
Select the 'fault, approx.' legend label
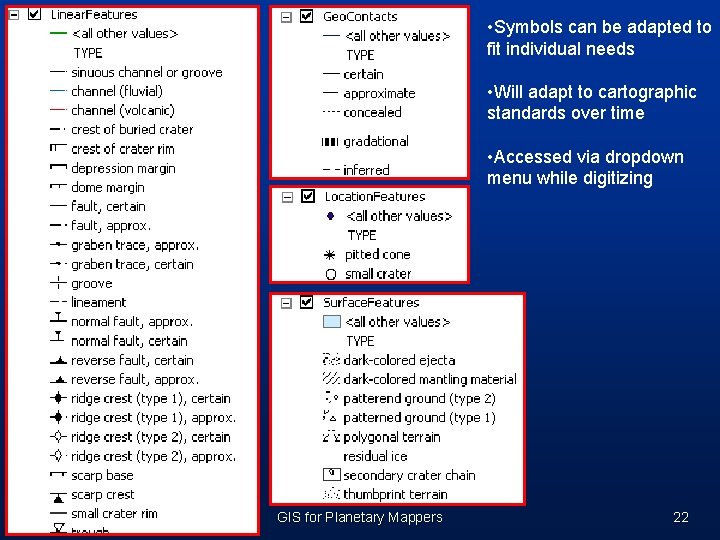pyautogui.click(x=111, y=226)
